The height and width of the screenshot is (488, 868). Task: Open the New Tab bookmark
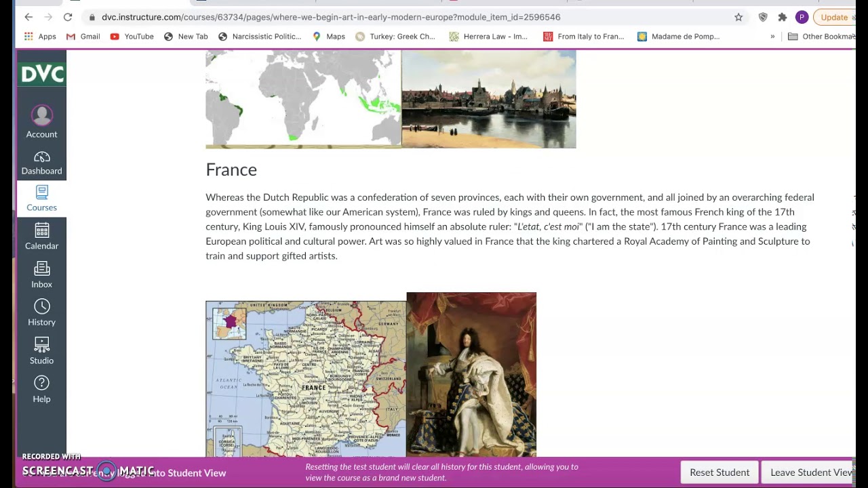[186, 37]
